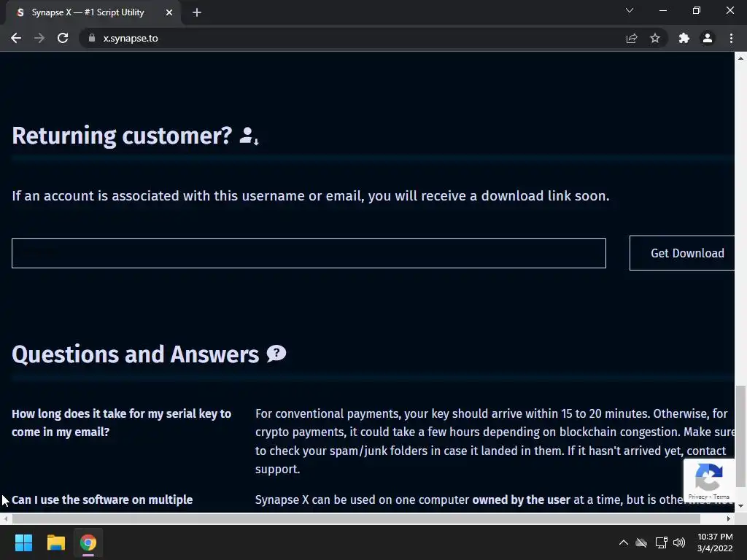Open the reCAPTCHA Terms link
Screen dimensions: 747x560
[721, 497]
